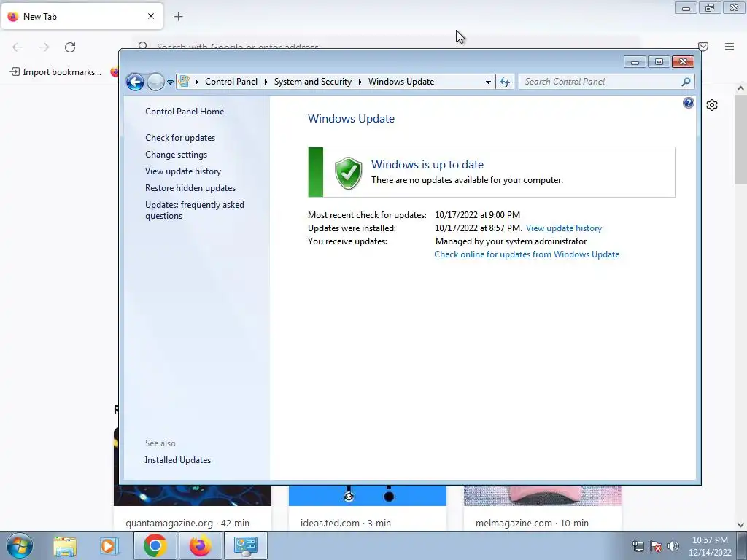Click Firefox scrollbar down arrow
Screen dimensions: 747x560
[x=740, y=525]
